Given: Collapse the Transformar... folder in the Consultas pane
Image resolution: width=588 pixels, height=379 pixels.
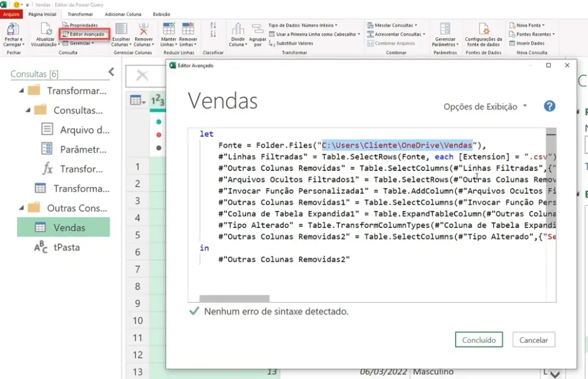Looking at the screenshot, I should [x=21, y=91].
